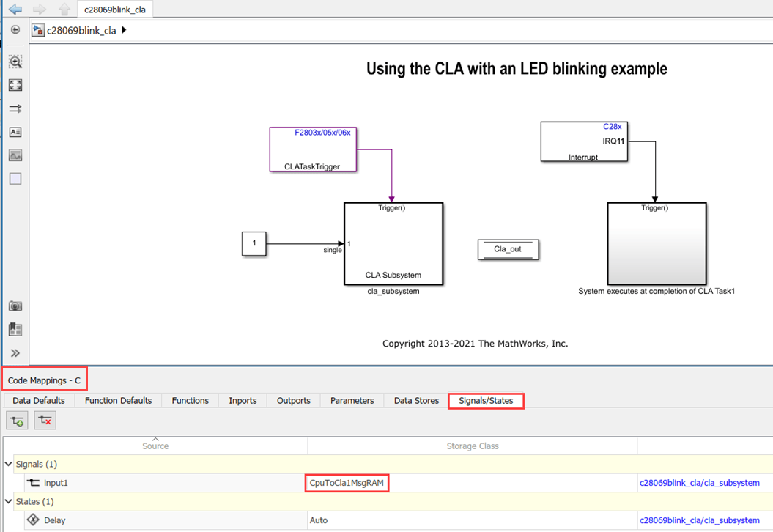Image resolution: width=773 pixels, height=532 pixels.
Task: Click the Annotation text tool icon
Action: coord(15,132)
